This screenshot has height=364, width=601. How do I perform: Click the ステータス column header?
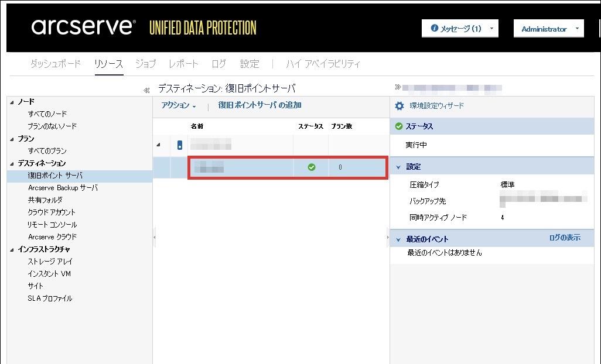310,126
